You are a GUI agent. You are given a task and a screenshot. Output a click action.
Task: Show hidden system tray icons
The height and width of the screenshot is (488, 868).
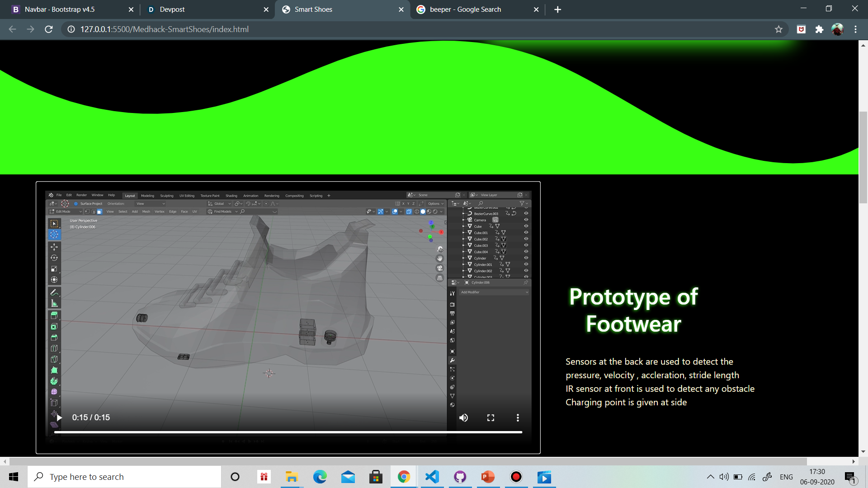click(710, 477)
